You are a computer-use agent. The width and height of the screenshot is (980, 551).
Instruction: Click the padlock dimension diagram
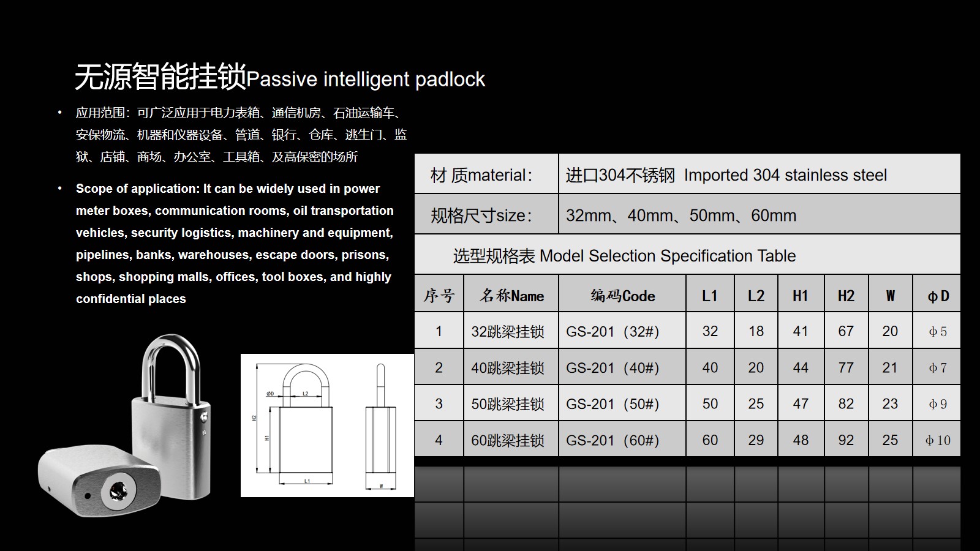point(327,425)
